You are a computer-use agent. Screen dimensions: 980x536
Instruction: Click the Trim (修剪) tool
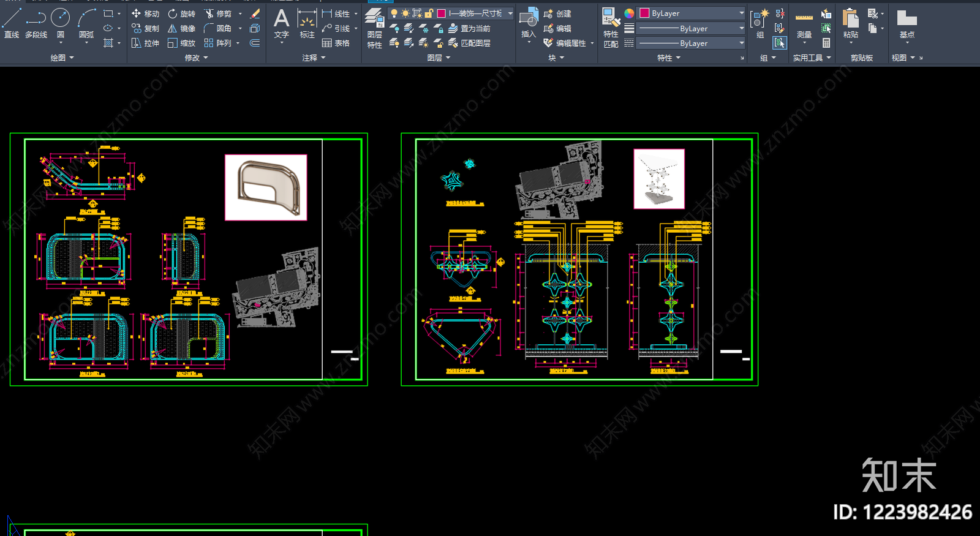pos(218,13)
